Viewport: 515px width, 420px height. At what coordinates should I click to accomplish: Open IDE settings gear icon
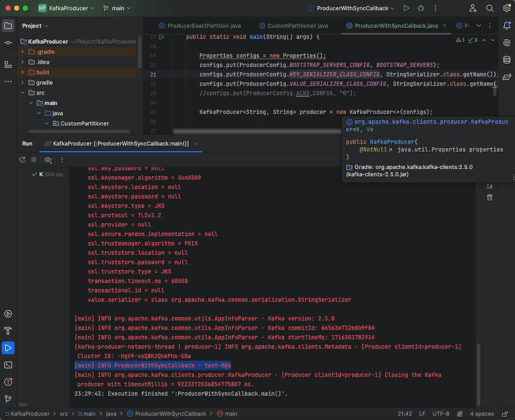(507, 8)
